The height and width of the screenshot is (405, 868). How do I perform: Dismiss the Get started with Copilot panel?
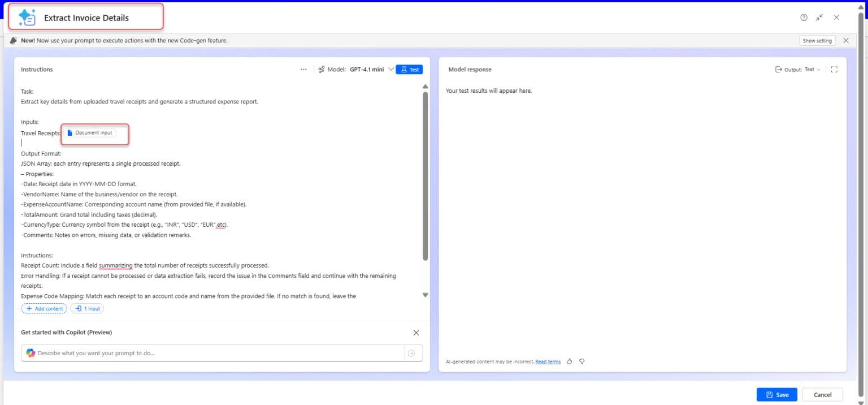click(416, 333)
